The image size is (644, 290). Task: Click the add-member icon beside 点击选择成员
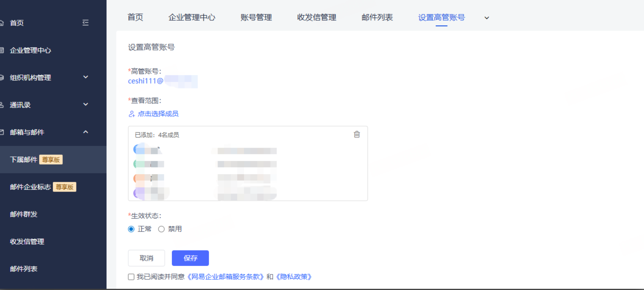coord(131,114)
